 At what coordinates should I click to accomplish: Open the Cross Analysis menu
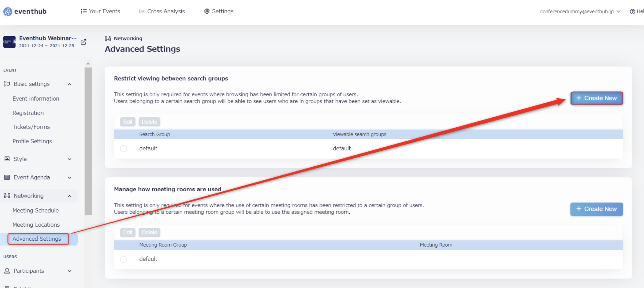tap(162, 11)
